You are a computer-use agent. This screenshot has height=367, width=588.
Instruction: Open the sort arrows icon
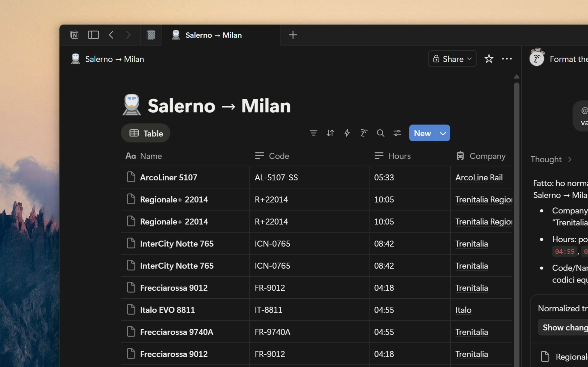330,133
